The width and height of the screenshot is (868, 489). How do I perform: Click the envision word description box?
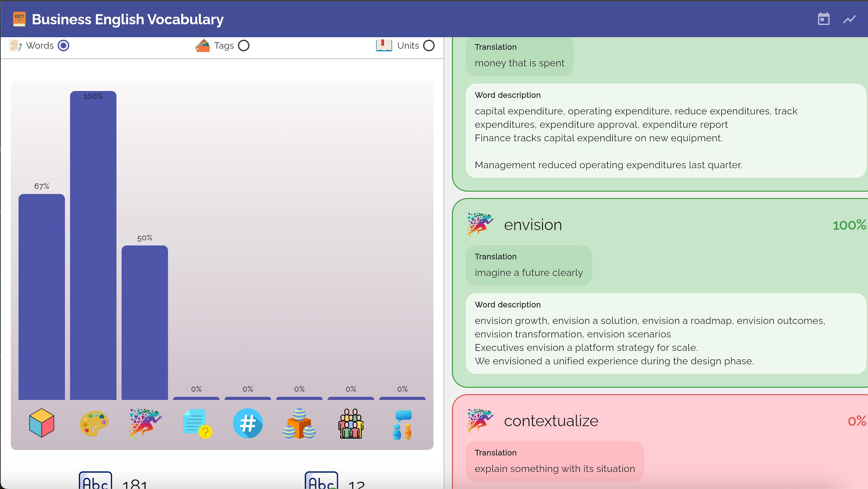(666, 333)
